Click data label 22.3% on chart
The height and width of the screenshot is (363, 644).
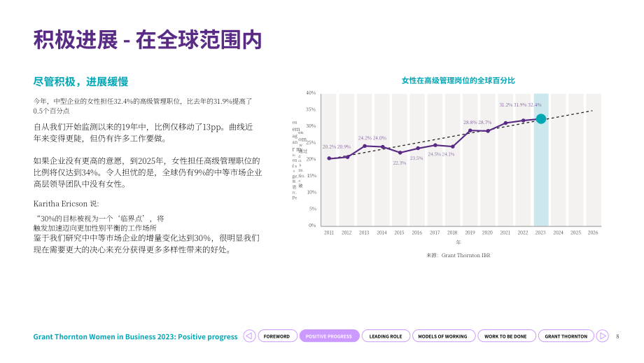coord(399,163)
